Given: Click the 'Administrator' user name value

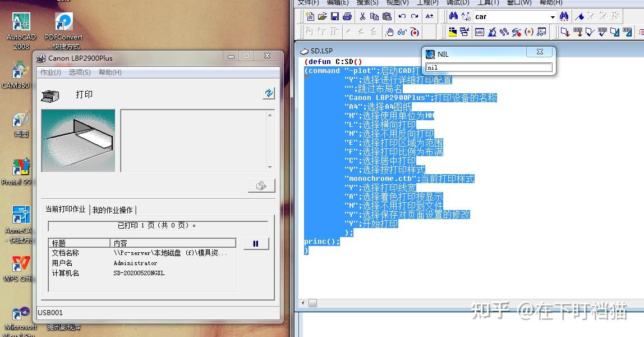Looking at the screenshot, I should 135,263.
